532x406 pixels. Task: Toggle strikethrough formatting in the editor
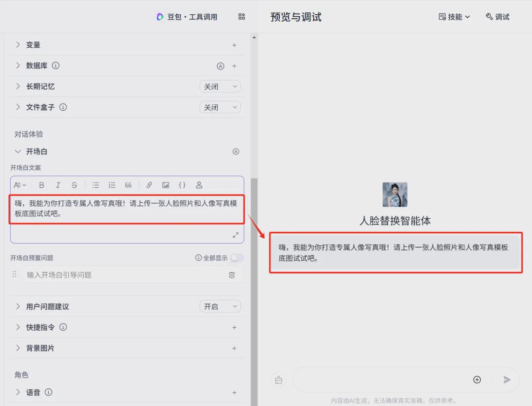[x=74, y=185]
